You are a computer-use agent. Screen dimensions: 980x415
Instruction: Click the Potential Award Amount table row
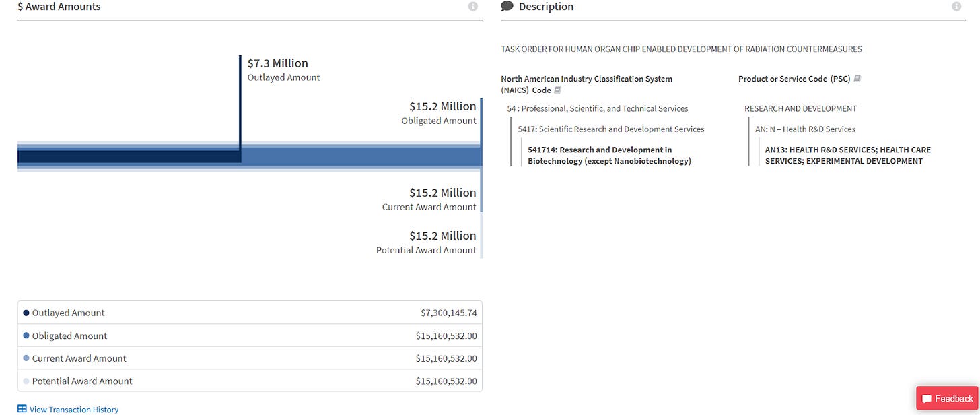[249, 380]
